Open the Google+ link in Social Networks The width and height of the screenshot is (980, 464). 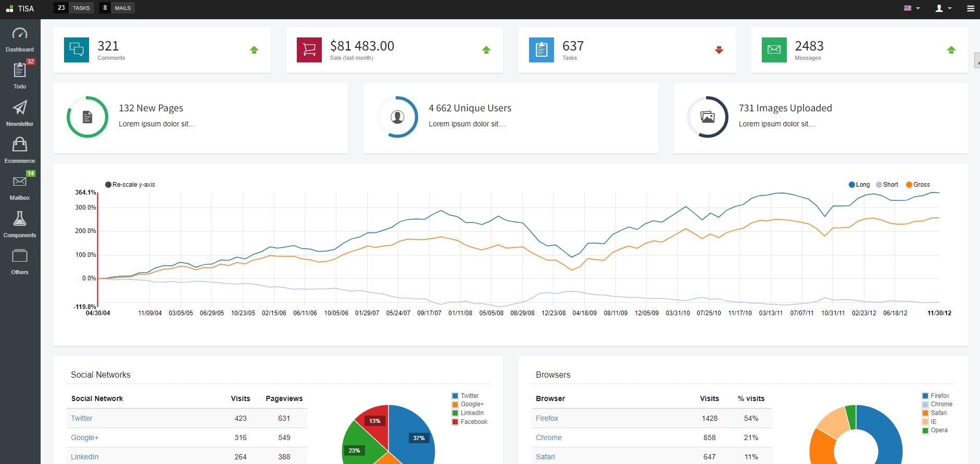[x=85, y=437]
